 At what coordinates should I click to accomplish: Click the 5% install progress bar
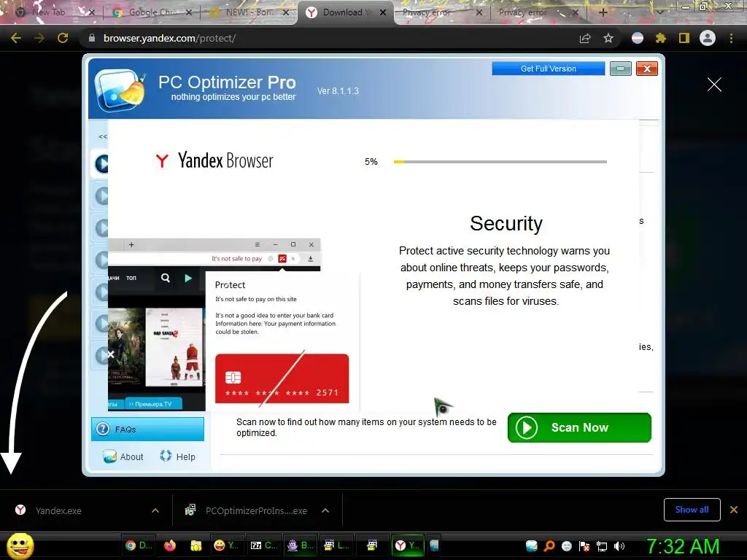point(500,162)
